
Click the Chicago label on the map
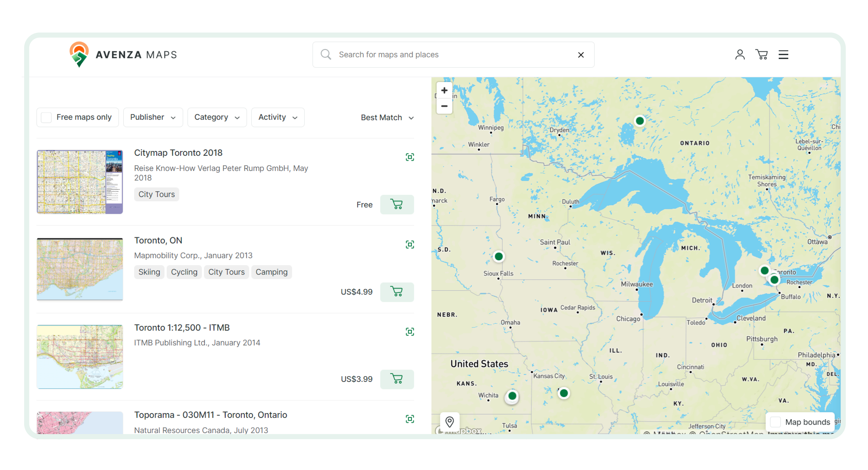pyautogui.click(x=628, y=319)
